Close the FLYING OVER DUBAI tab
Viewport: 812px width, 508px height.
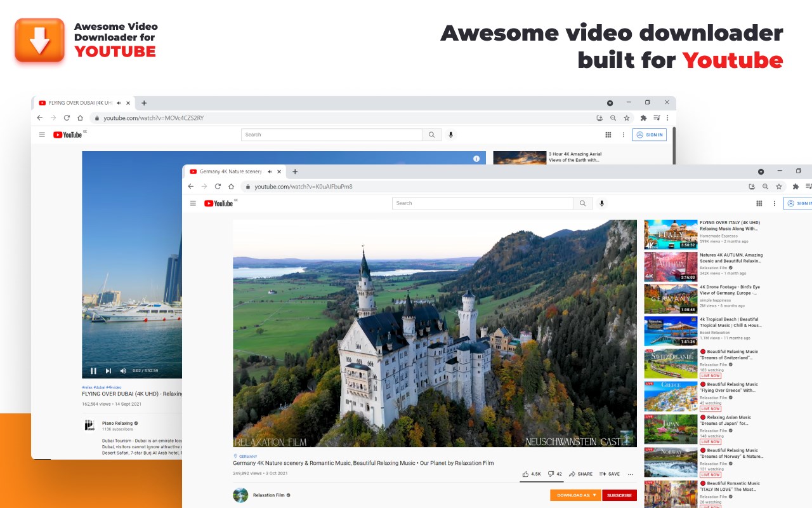(x=128, y=103)
